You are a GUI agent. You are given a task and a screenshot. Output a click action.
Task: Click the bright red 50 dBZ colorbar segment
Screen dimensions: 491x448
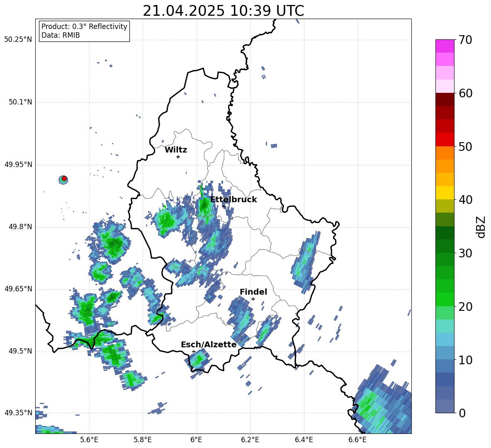pos(445,140)
